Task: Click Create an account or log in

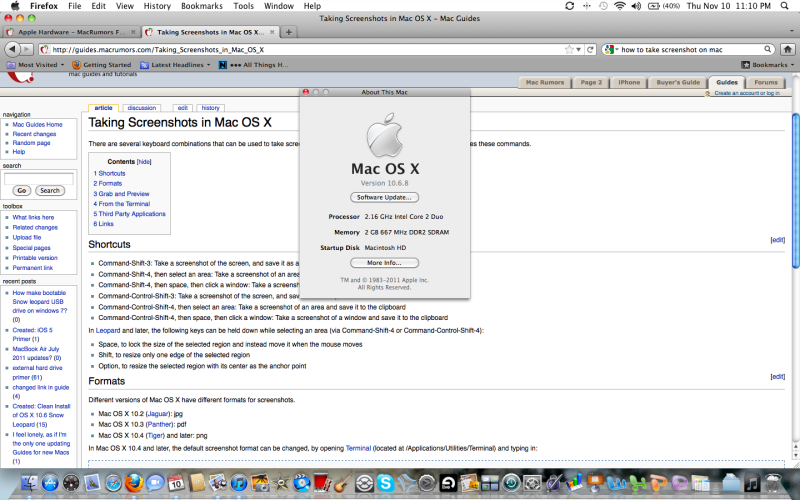Action: [x=747, y=93]
